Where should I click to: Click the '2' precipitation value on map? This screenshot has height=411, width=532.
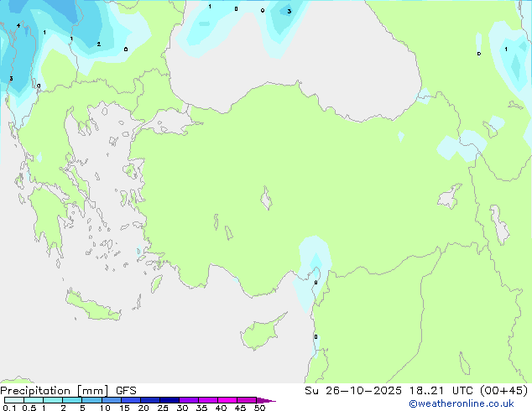click(99, 44)
